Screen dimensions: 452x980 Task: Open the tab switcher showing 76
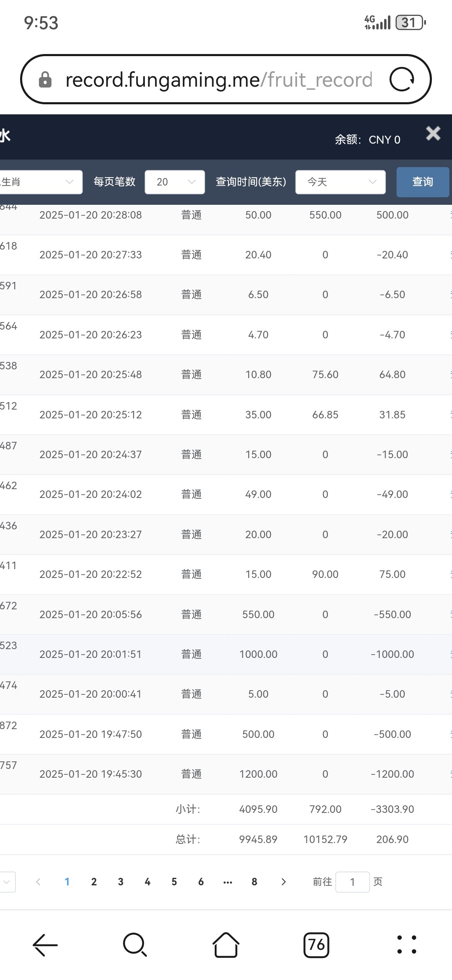pos(316,945)
